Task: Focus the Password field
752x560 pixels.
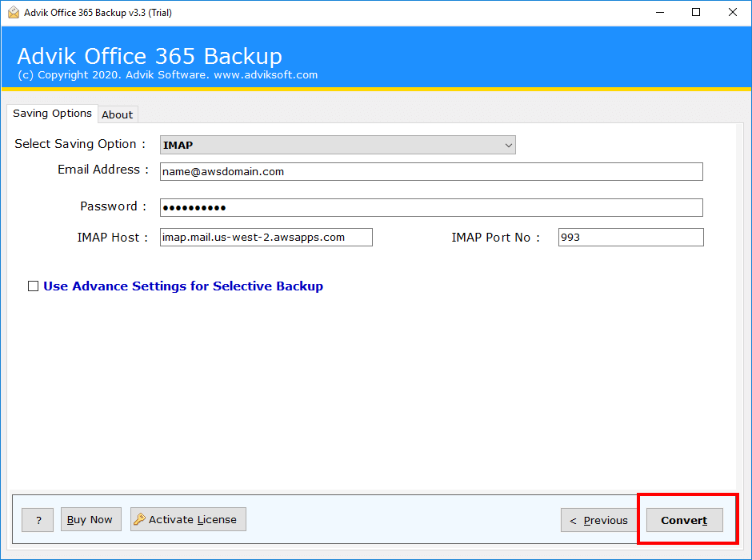Action: pos(431,208)
